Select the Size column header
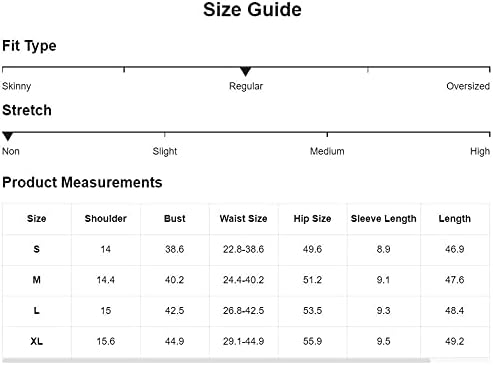493x365 pixels. tap(37, 219)
